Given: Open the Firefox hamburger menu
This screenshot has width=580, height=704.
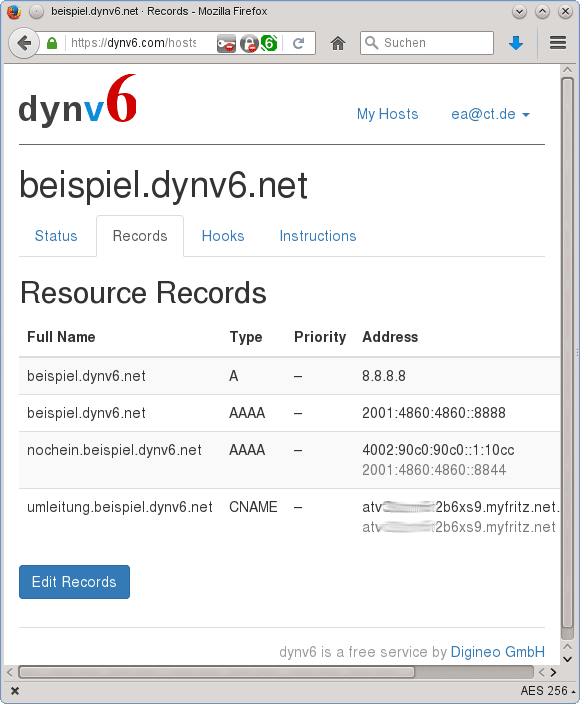Looking at the screenshot, I should click(558, 43).
